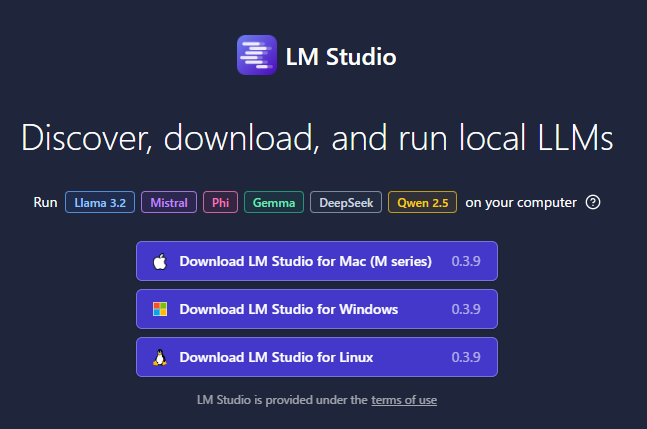Click the 0.3.9 version on the Linux row
647x429 pixels.
466,357
